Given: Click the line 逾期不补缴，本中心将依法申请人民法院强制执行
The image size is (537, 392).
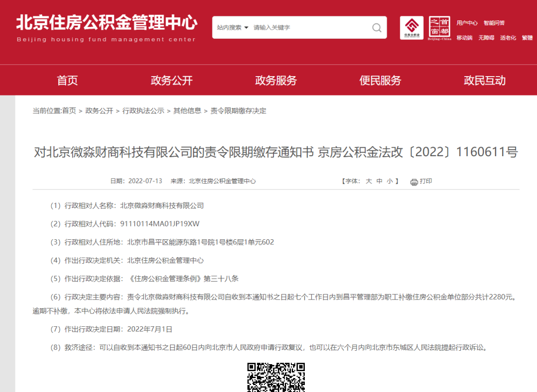Looking at the screenshot, I should pyautogui.click(x=111, y=311).
